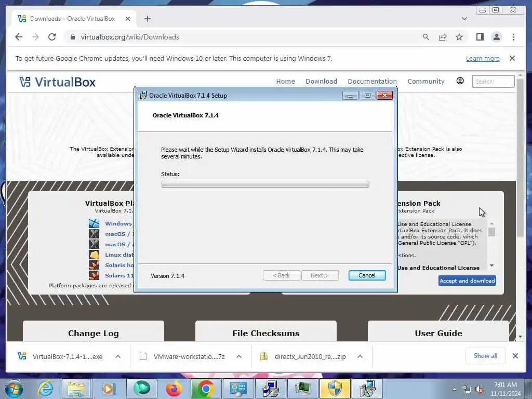The height and width of the screenshot is (399, 532).
Task: Click Accept and download for Extension Pack
Action: point(467,281)
